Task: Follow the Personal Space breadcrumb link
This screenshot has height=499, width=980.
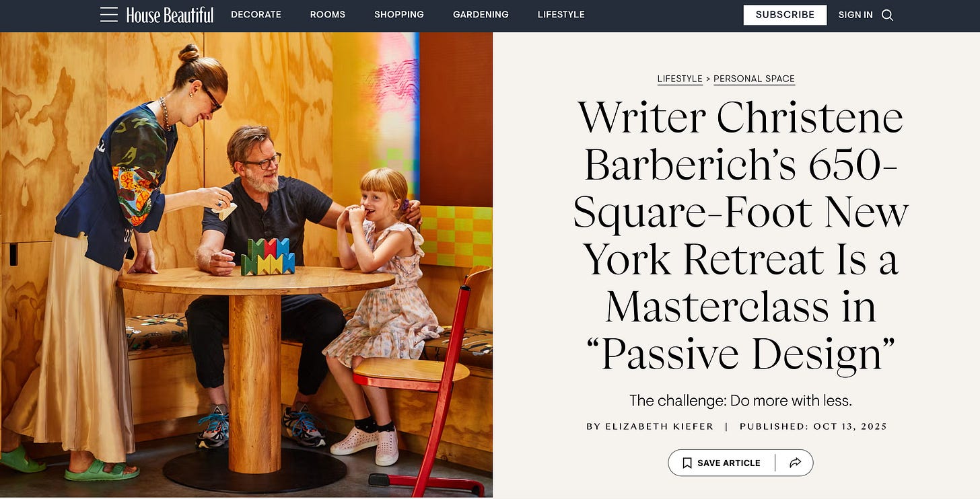Action: point(754,79)
